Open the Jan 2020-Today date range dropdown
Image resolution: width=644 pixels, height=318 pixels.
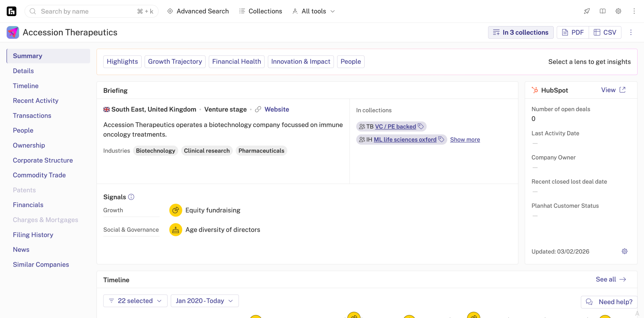[205, 301]
